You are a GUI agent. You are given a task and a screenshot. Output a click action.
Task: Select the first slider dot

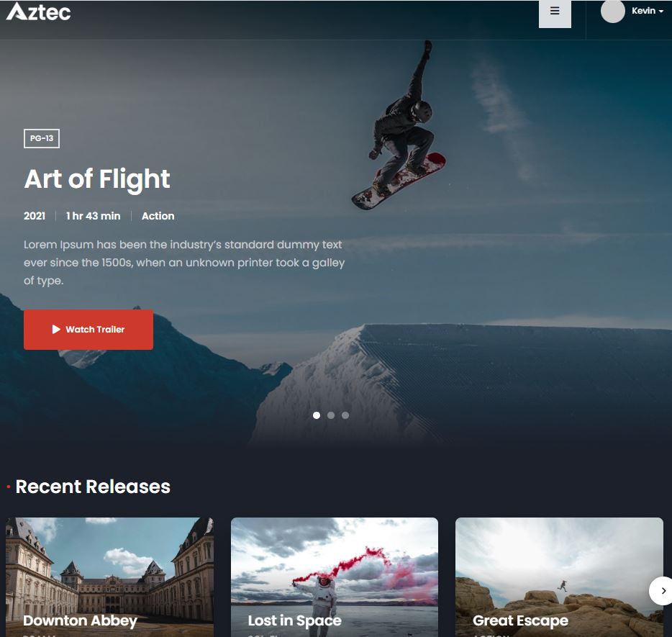point(317,415)
